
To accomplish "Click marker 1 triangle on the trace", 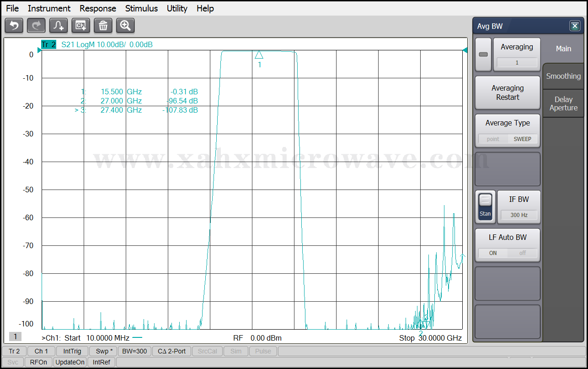I will [259, 55].
